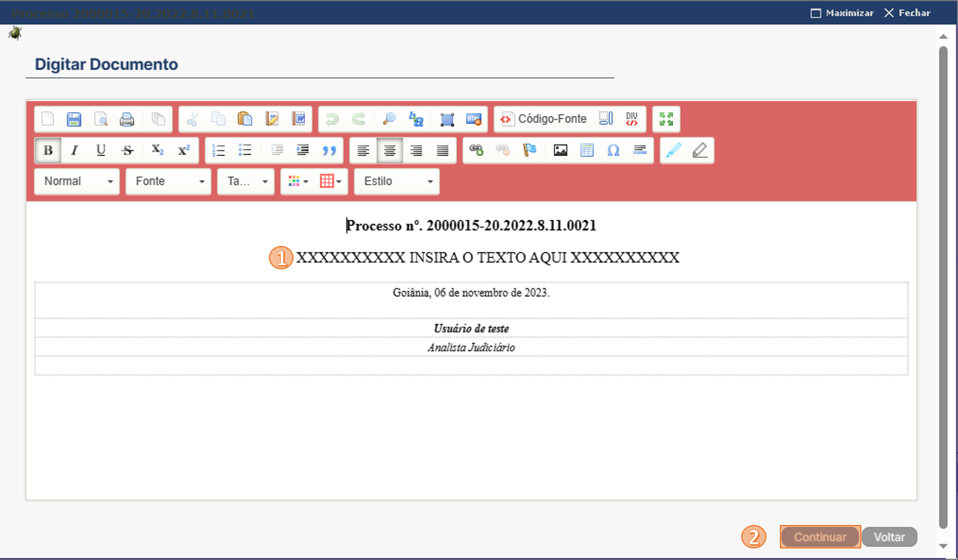Open the Fonte font dropdown

pos(169,181)
